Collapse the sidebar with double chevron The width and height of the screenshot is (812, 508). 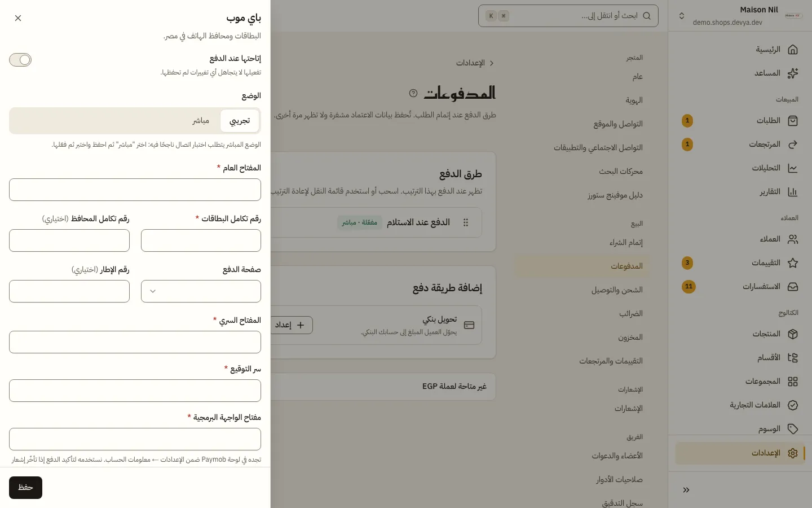(686, 490)
